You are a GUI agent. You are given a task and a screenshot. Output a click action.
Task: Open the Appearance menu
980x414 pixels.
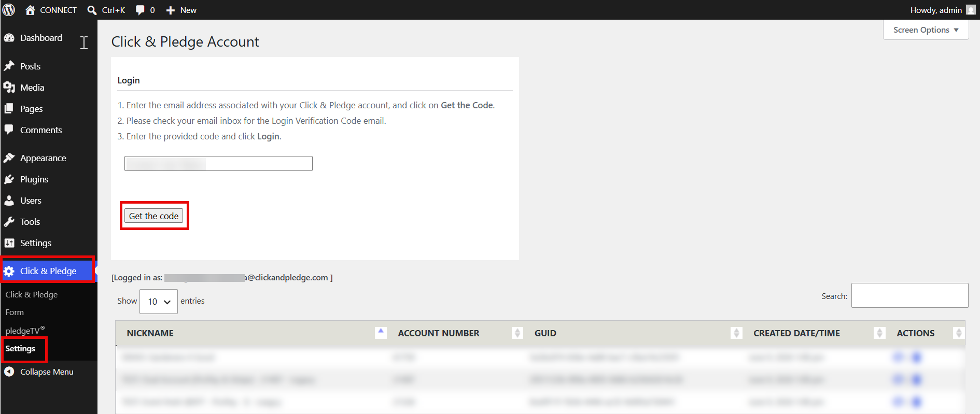pos(43,158)
